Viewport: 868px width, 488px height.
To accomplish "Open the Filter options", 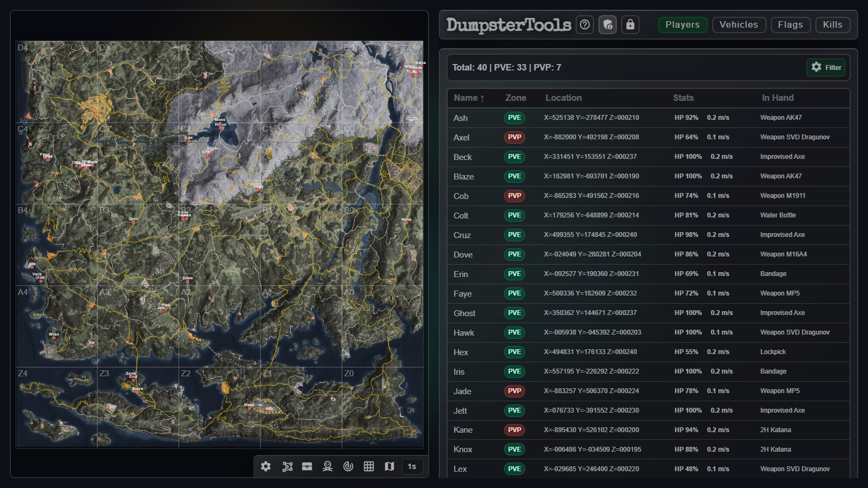I will (826, 67).
